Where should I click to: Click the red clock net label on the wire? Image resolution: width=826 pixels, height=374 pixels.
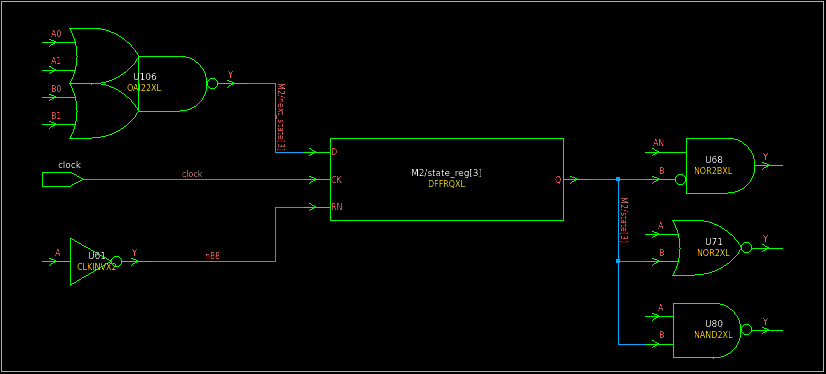(x=192, y=174)
